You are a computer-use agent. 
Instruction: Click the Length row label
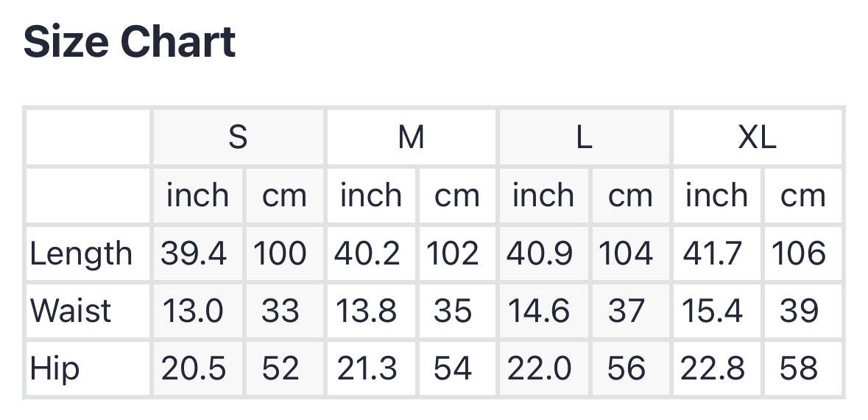pyautogui.click(x=81, y=253)
